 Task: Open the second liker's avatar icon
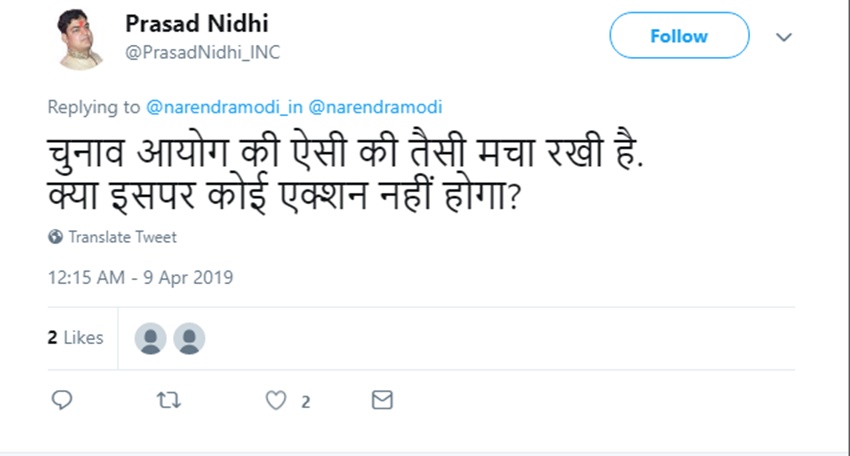(189, 338)
